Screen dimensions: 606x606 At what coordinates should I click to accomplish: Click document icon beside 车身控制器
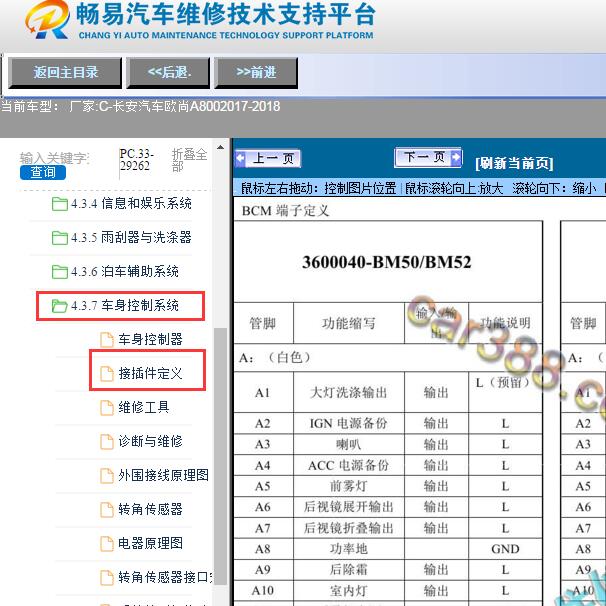(107, 340)
